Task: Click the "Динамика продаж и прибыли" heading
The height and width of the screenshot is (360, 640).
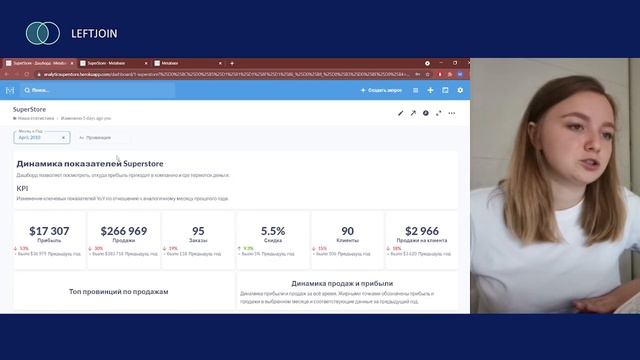Action: click(342, 283)
